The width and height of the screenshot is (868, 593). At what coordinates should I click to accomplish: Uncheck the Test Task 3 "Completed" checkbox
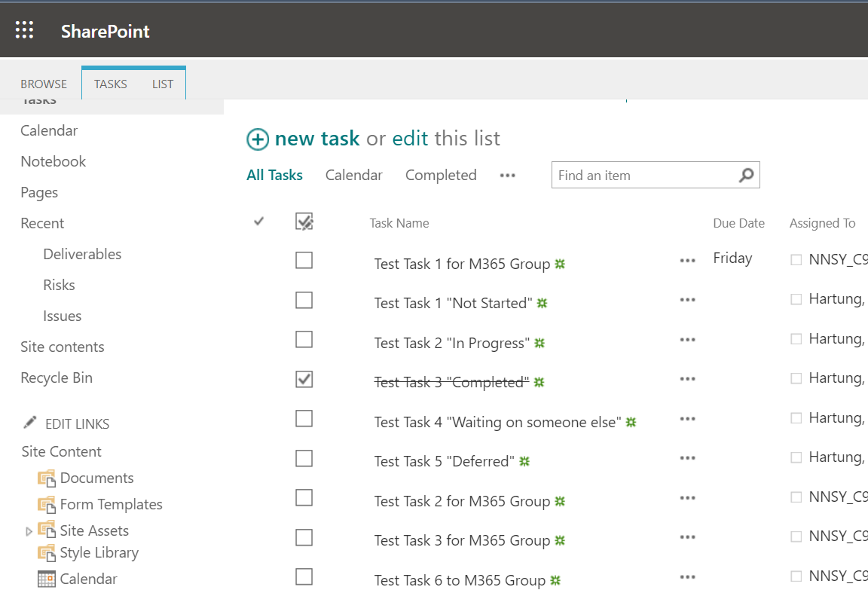tap(304, 380)
